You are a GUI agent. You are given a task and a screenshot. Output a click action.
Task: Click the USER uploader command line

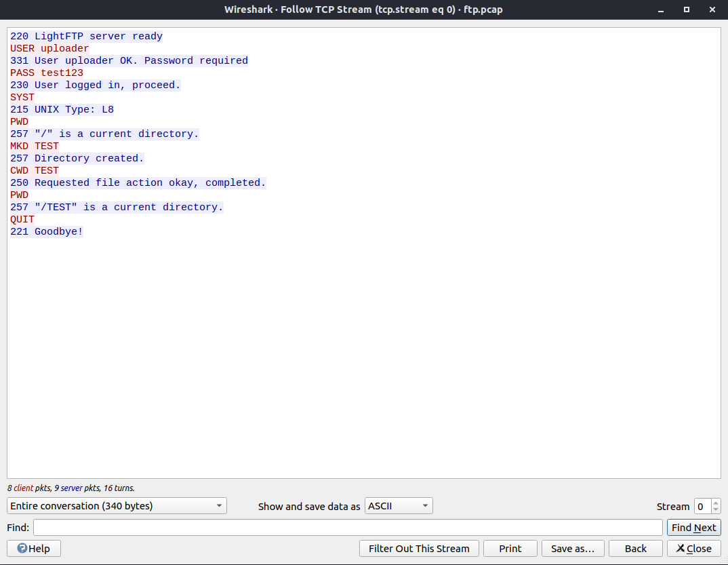pos(49,48)
